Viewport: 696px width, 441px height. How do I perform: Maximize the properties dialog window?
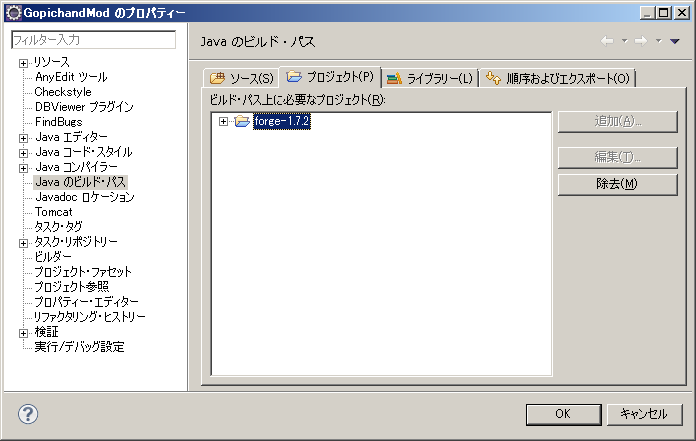[664, 12]
